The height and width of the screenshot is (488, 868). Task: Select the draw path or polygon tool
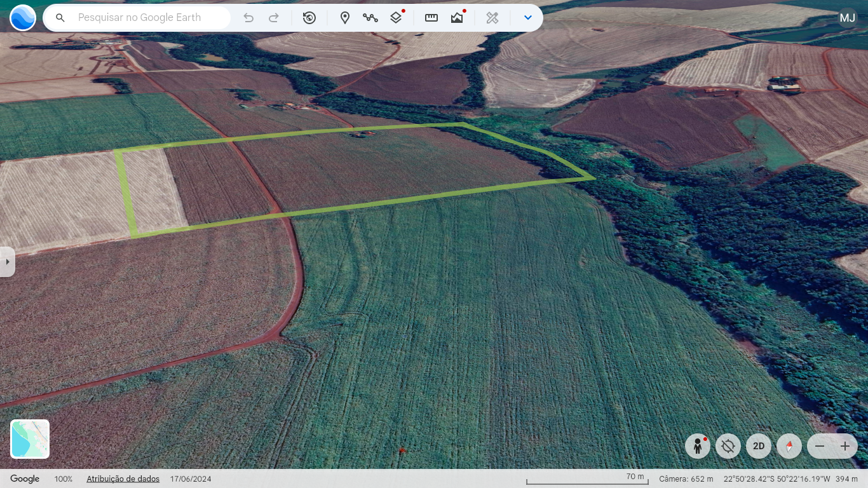point(370,18)
